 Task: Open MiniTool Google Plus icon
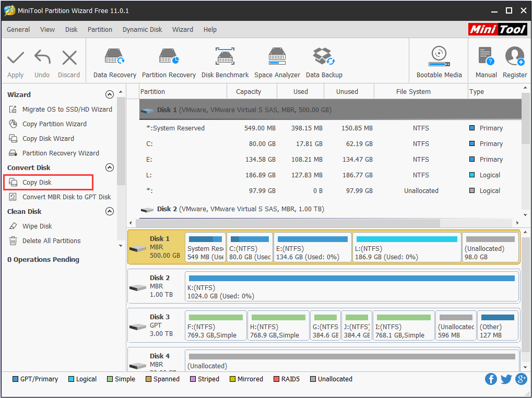521,379
